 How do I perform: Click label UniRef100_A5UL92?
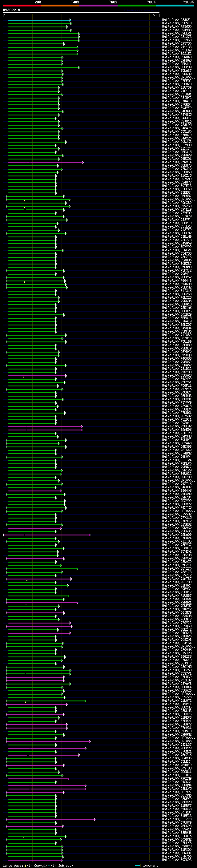(177, 426)
